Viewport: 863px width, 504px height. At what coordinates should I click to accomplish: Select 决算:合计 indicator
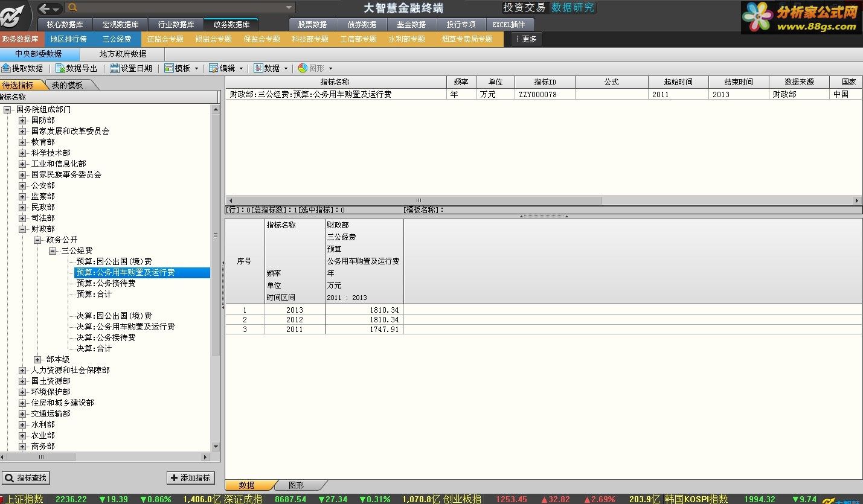[x=94, y=348]
